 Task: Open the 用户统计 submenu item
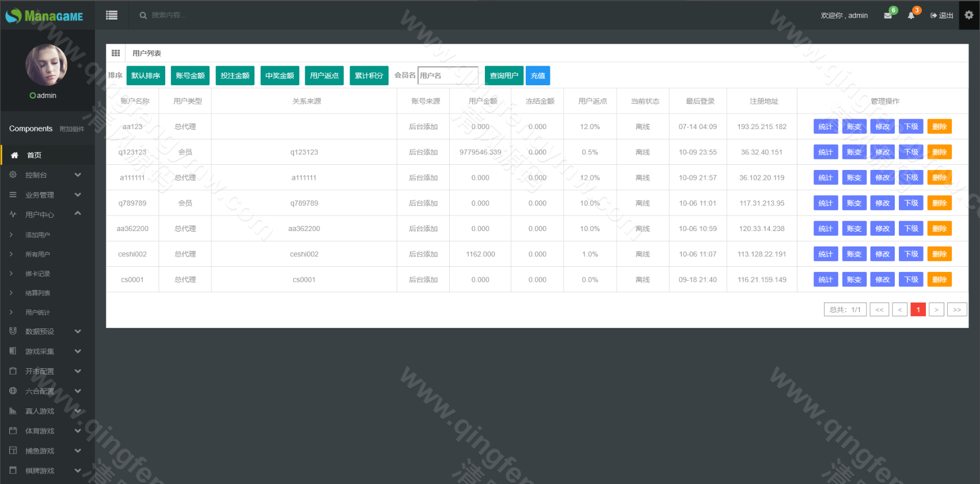click(37, 312)
